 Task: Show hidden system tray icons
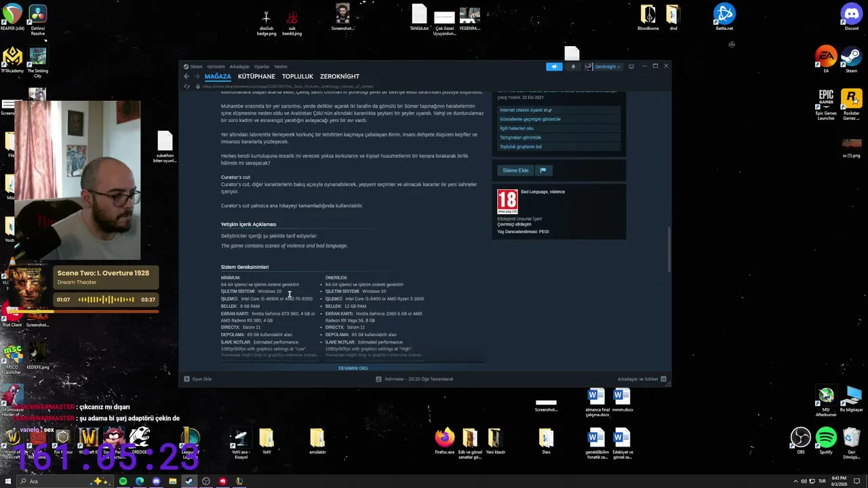(x=795, y=481)
